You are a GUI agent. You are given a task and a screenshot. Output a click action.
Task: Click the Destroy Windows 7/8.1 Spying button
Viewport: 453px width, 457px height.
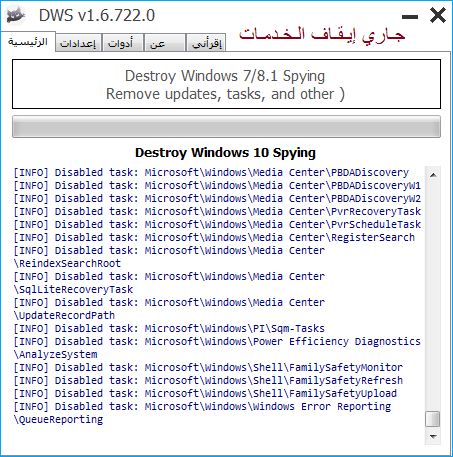click(226, 84)
